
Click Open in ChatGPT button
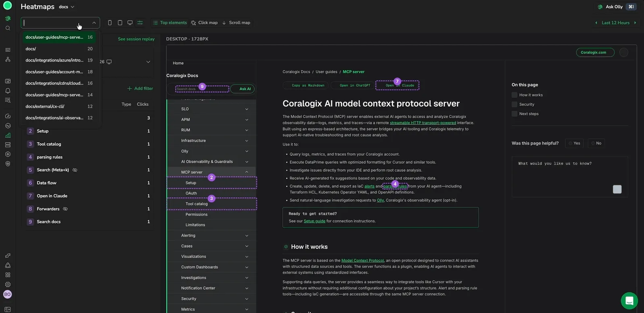352,85
